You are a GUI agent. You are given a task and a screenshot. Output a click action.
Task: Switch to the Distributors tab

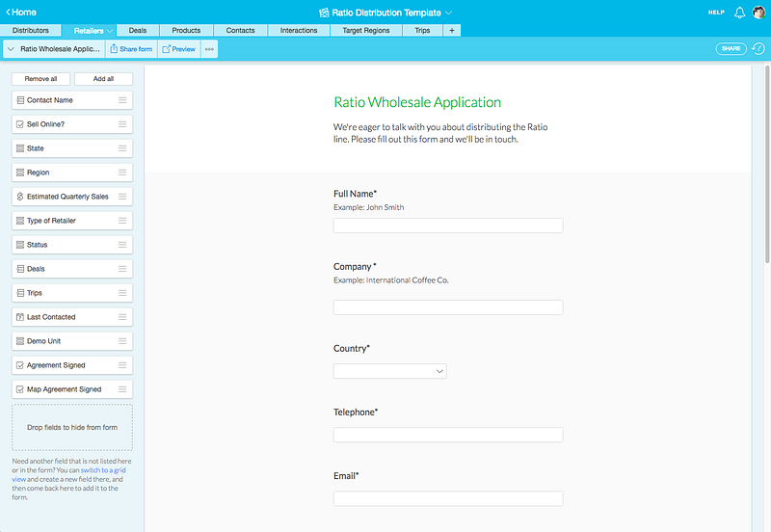(31, 31)
